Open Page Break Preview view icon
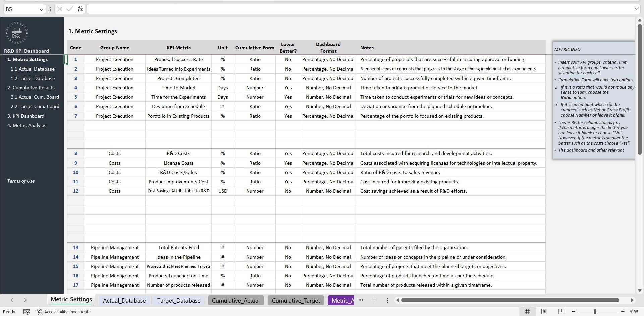 (561, 312)
